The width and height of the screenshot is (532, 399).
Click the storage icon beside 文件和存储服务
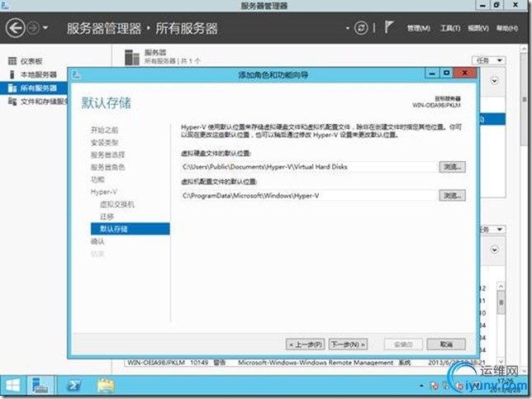tap(12, 102)
